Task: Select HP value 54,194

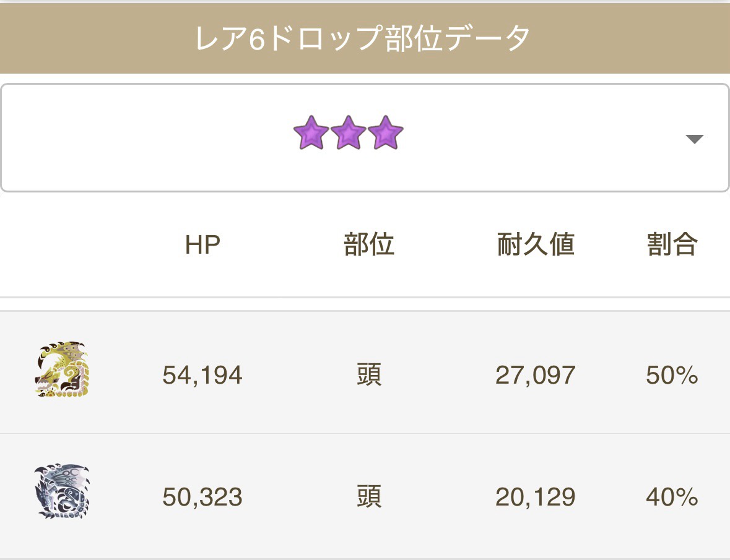Action: point(202,375)
